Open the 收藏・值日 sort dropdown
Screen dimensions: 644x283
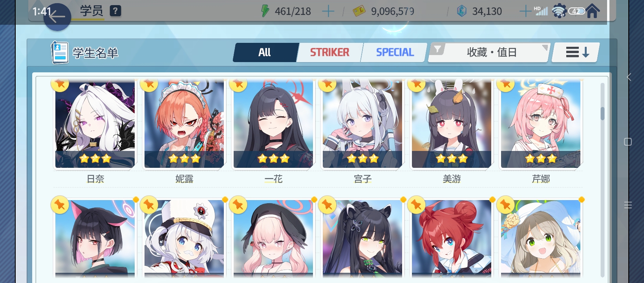point(489,52)
